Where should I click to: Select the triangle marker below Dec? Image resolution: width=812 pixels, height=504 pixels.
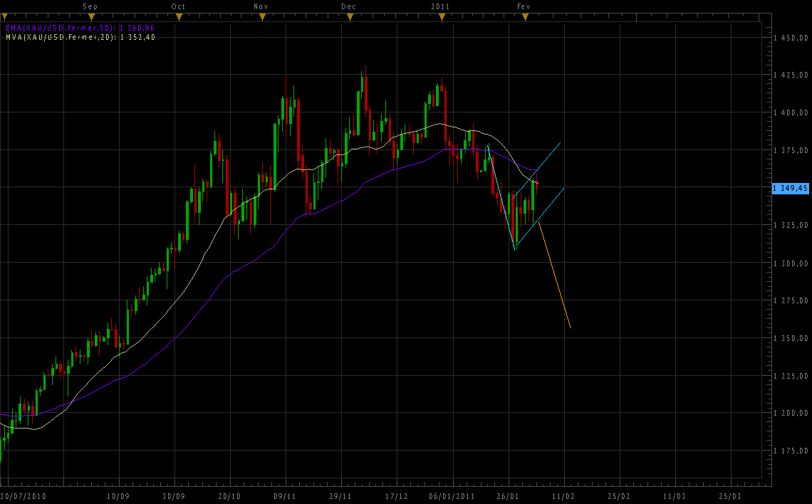point(350,18)
